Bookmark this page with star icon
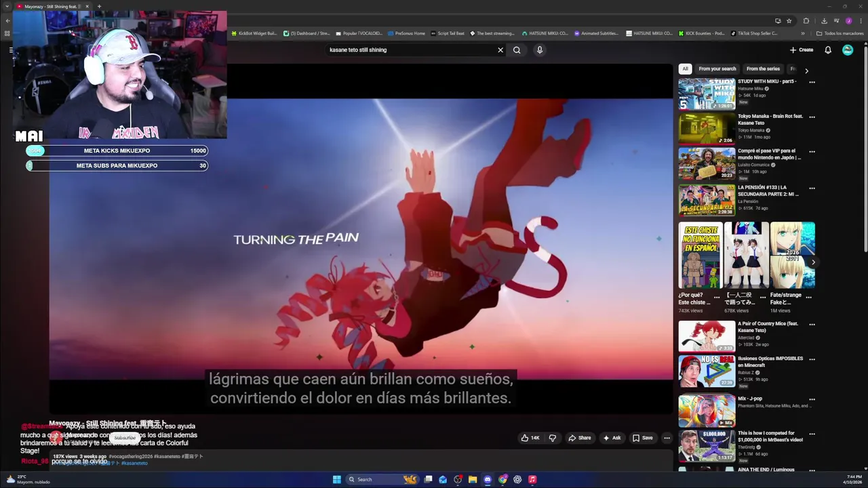The image size is (868, 488). [789, 20]
